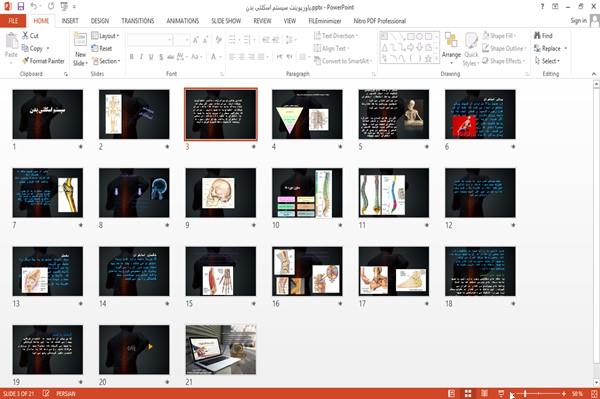Switch to Slide Sorter view icon
600x399 pixels.
pos(468,393)
